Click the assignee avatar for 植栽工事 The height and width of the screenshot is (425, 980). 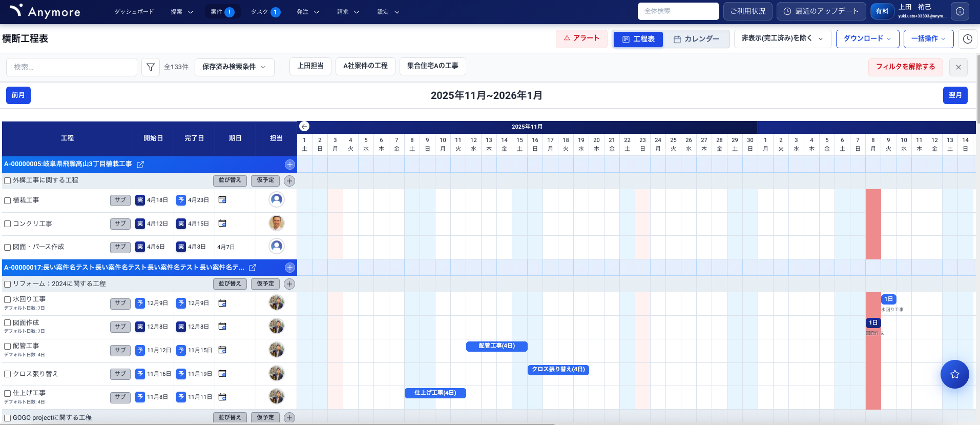coord(277,199)
